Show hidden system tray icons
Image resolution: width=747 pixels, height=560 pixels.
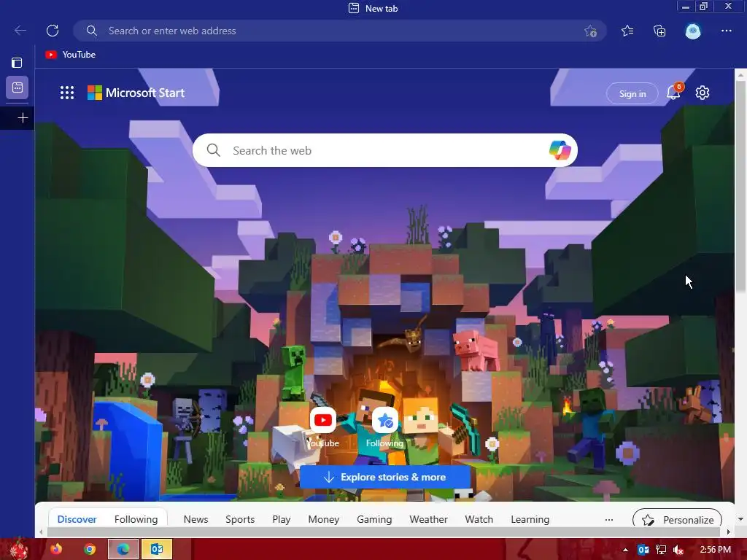click(625, 550)
